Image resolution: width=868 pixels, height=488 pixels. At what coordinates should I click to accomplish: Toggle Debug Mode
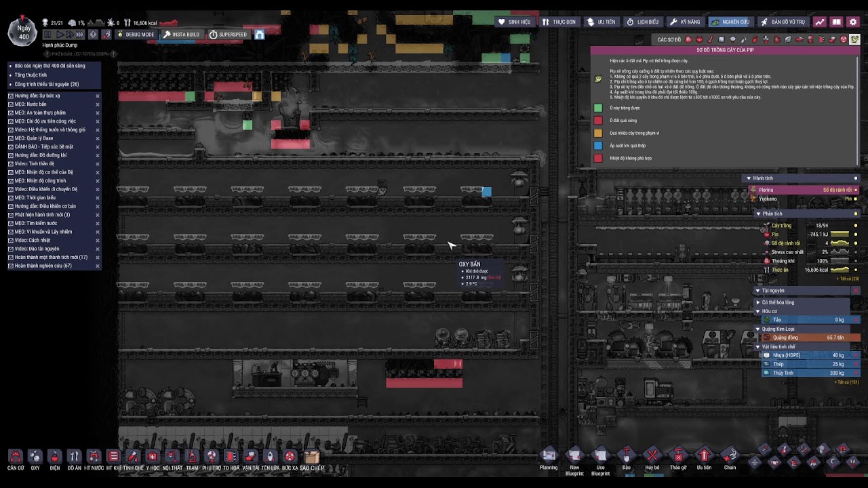pyautogui.click(x=136, y=35)
